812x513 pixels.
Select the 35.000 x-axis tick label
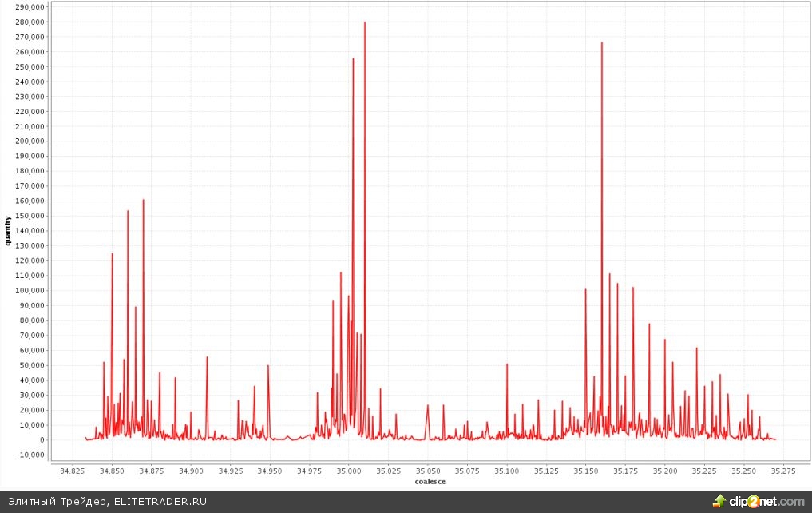349,471
